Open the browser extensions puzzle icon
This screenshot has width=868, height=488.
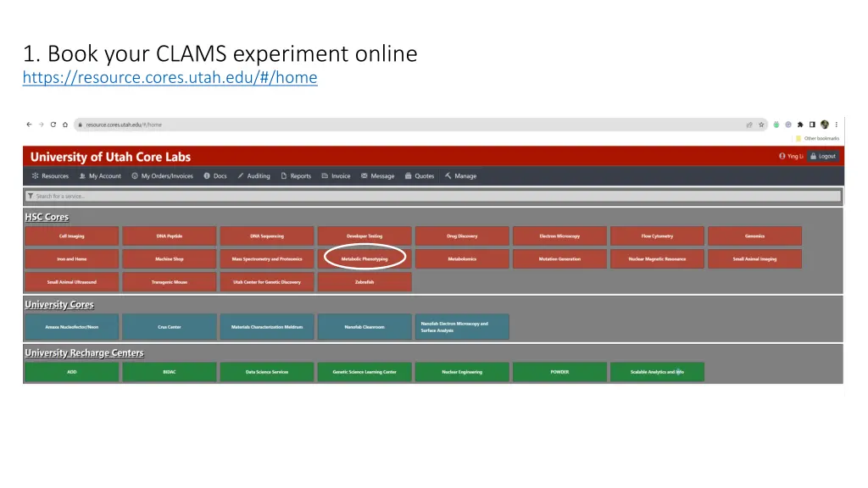[800, 125]
